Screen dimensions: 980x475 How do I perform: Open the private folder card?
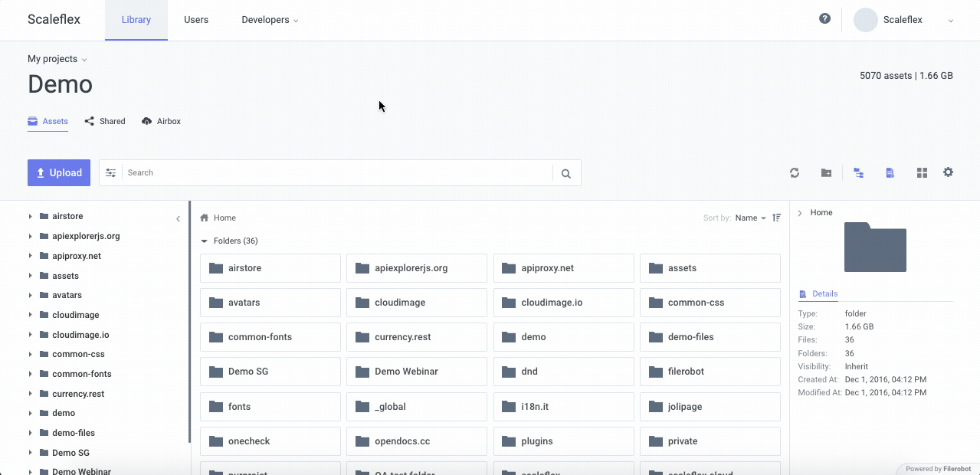pyautogui.click(x=710, y=441)
